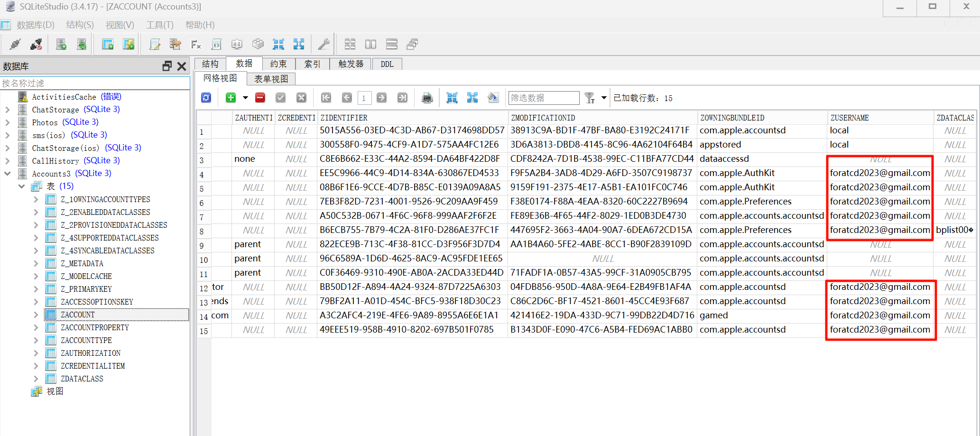Viewport: 980px width, 436px height.
Task: Open the filter mode dropdown arrow
Action: pos(604,98)
